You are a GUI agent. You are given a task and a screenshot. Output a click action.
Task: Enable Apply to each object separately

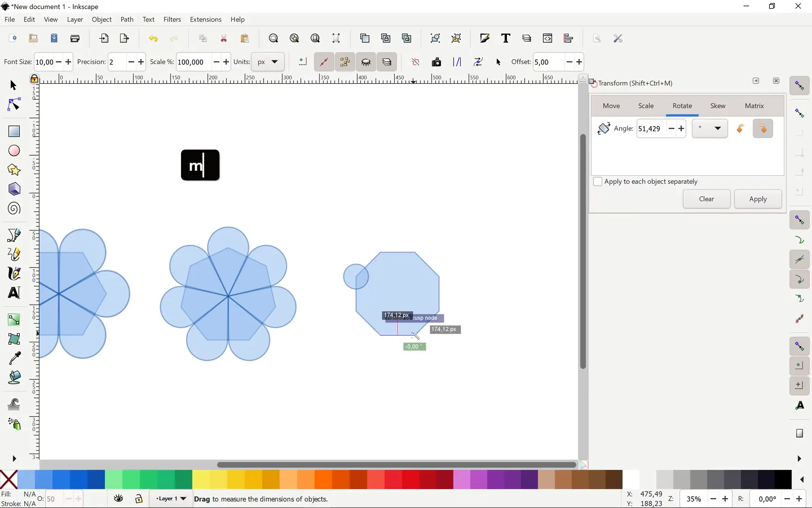point(598,182)
